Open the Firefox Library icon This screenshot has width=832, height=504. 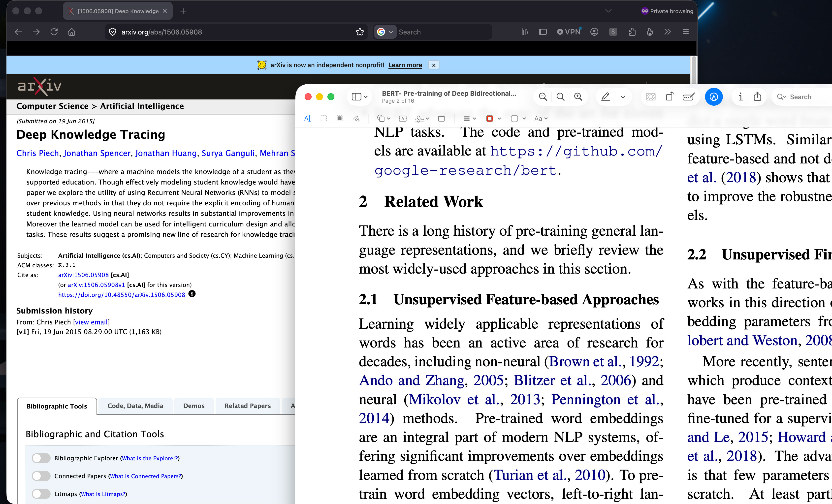pyautogui.click(x=525, y=32)
